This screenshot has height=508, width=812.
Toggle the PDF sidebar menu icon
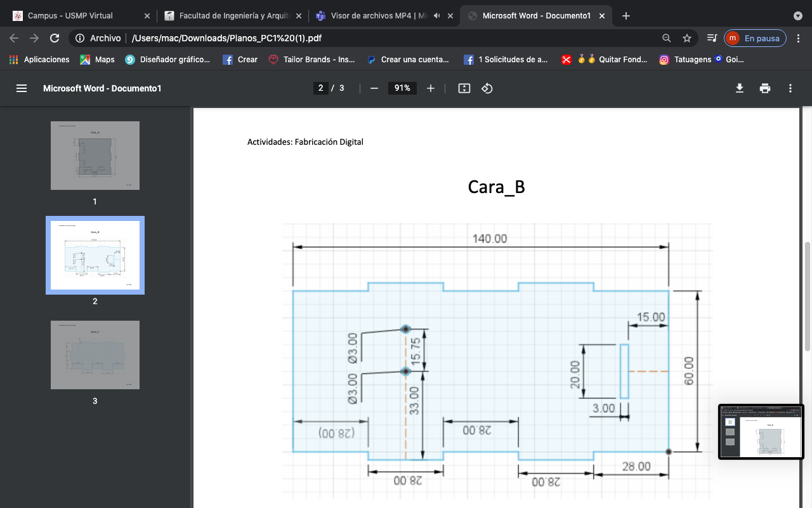(x=22, y=88)
